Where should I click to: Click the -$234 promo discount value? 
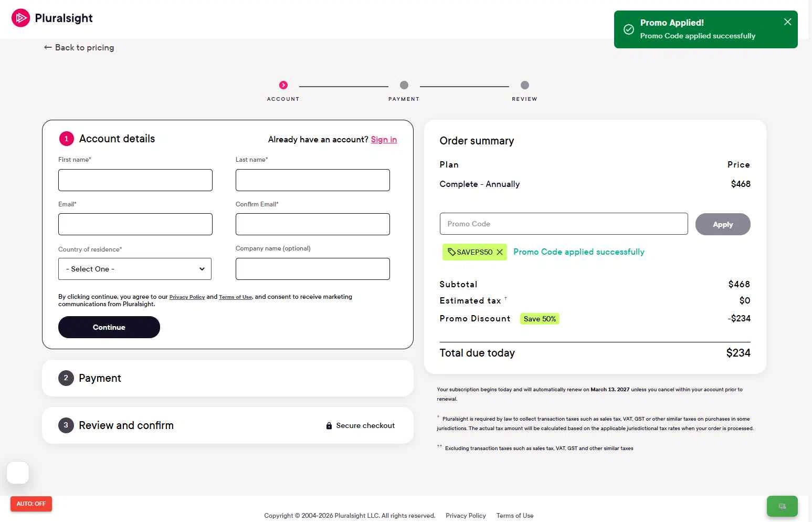click(739, 318)
